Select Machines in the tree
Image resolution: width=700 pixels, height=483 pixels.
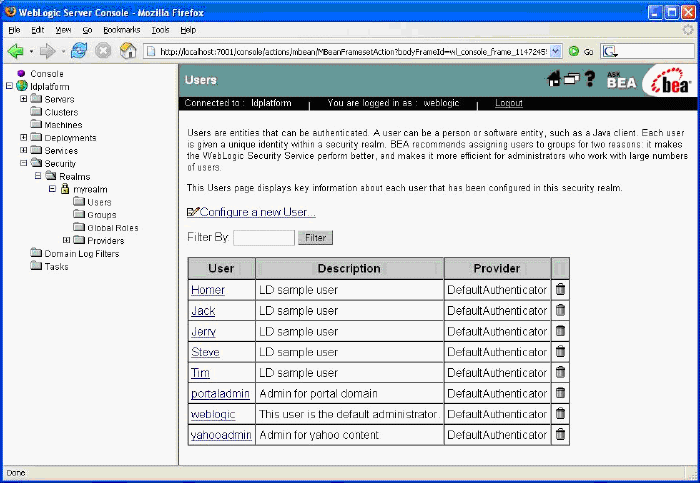click(x=63, y=125)
